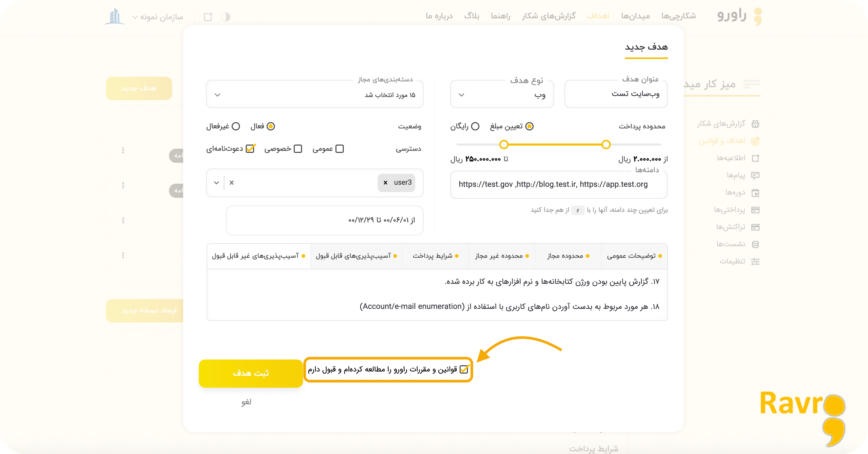The height and width of the screenshot is (454, 868).
Task: Open the second row three-dot menu
Action: coord(123,186)
